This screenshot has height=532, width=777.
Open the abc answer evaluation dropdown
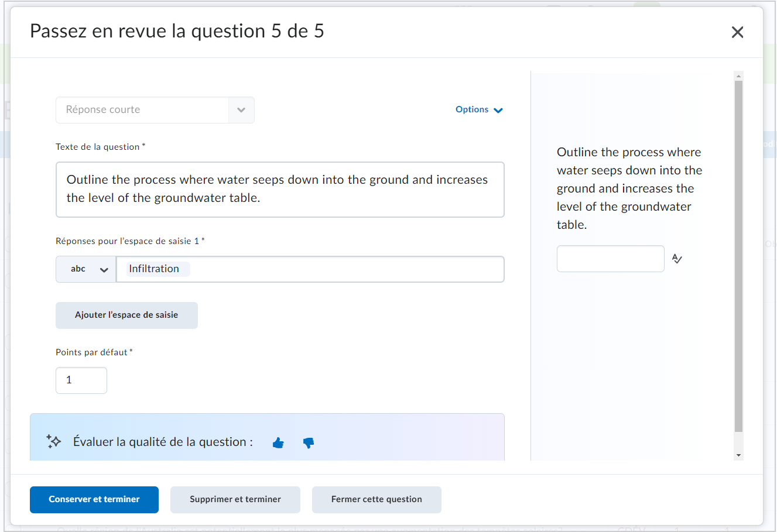click(86, 269)
